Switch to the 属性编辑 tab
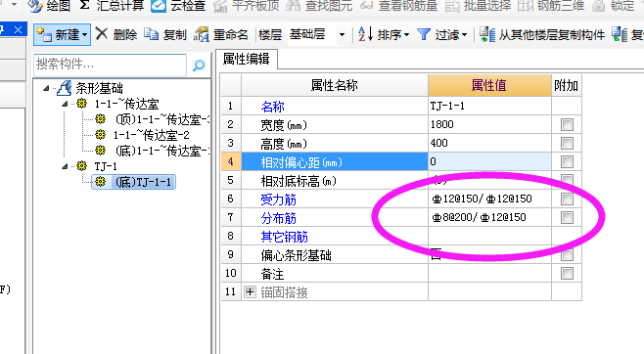The height and width of the screenshot is (354, 644). tap(246, 59)
